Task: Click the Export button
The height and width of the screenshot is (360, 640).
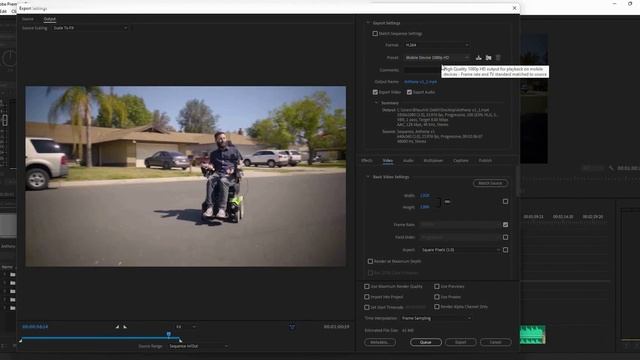Action: pyautogui.click(x=460, y=342)
